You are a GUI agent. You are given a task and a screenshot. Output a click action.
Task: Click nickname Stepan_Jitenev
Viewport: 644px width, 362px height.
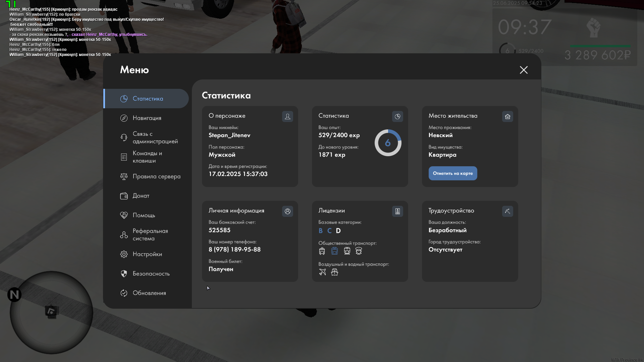pos(229,135)
